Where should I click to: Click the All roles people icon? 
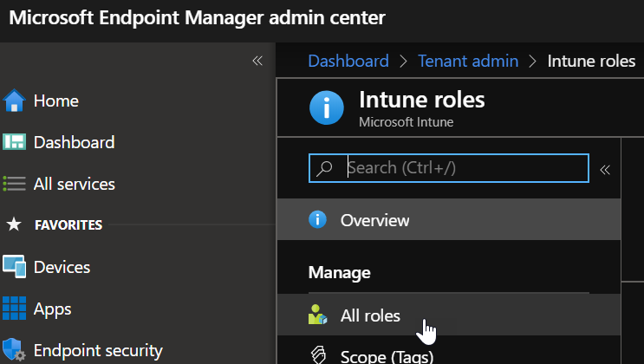tap(318, 315)
